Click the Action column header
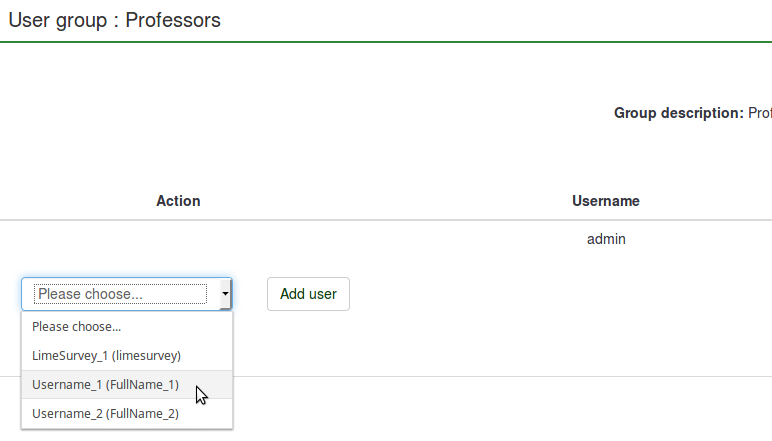Viewport: 772px width, 441px height. pos(178,201)
